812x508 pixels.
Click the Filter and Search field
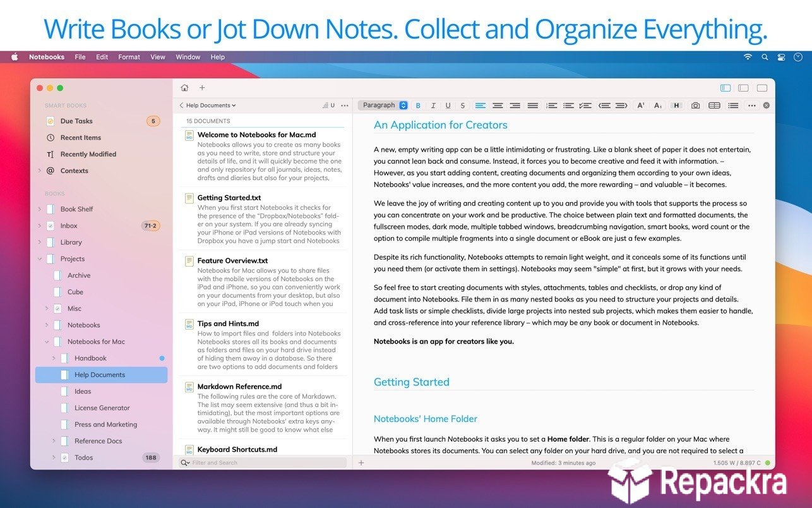(x=263, y=463)
